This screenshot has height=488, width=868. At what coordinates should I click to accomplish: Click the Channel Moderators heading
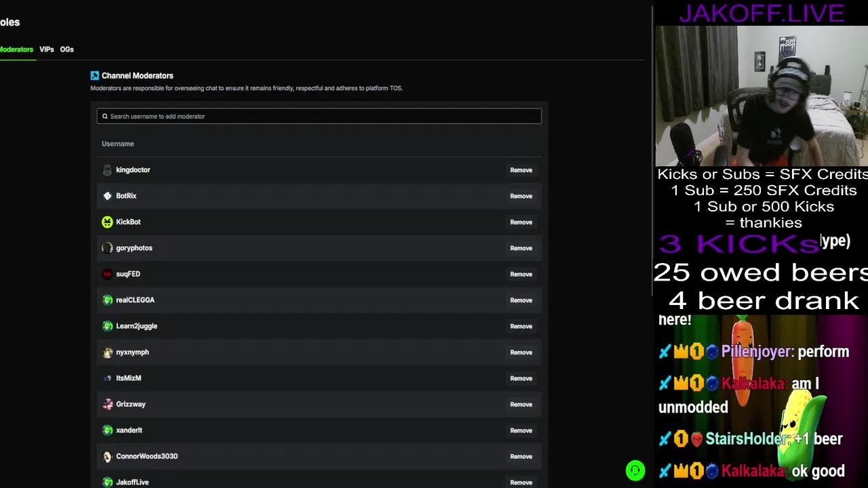coord(138,75)
